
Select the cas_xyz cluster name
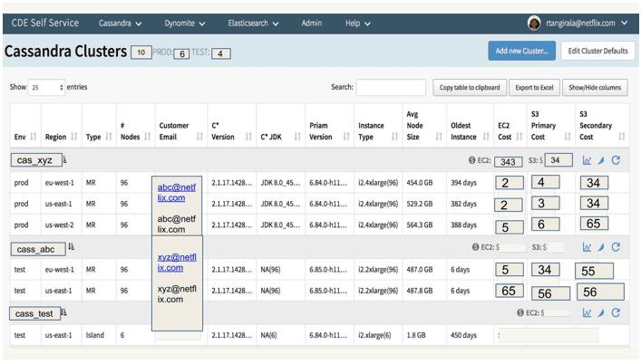(36, 160)
